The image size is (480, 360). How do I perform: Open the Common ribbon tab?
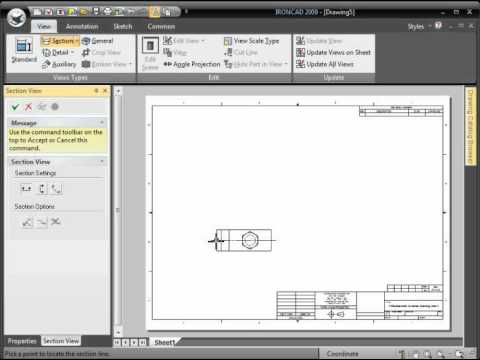pos(161,26)
